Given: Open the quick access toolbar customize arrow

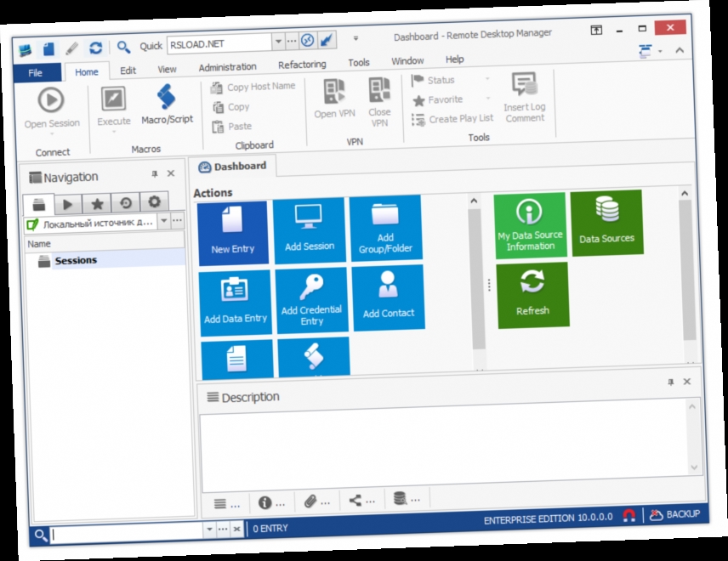Looking at the screenshot, I should click(x=355, y=38).
